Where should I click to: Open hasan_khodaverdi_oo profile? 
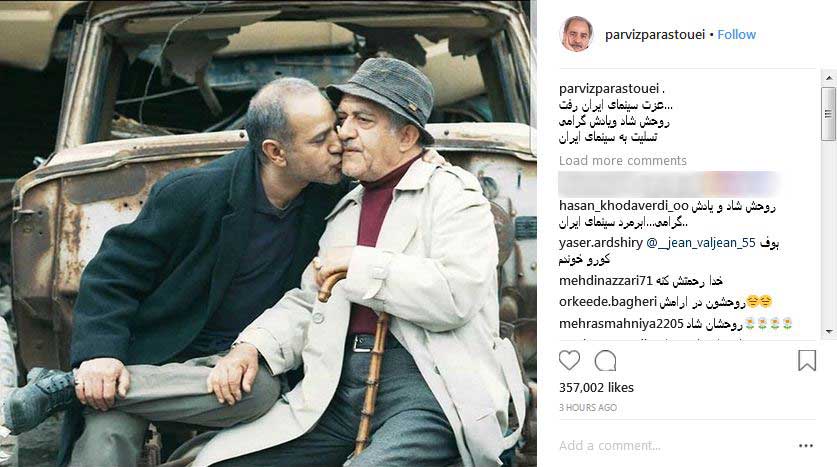click(623, 207)
